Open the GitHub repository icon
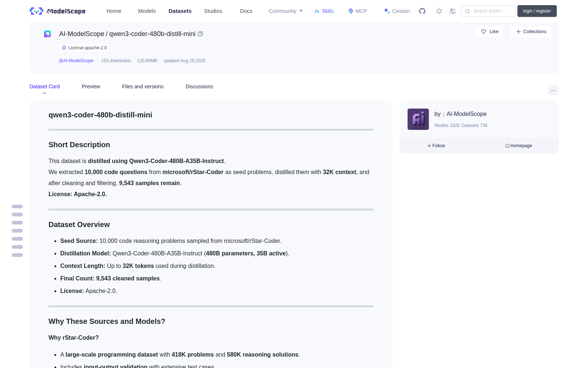The height and width of the screenshot is (368, 588). [x=422, y=11]
